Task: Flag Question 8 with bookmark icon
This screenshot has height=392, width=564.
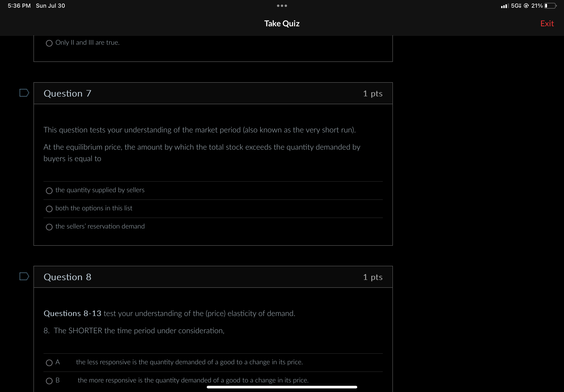Action: point(24,276)
